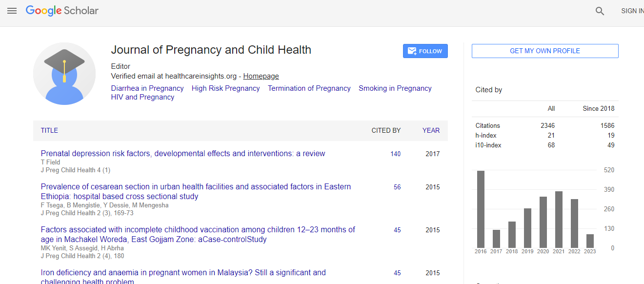Open the Prenatal depression risk factors article
The image size is (644, 284).
[x=182, y=154]
